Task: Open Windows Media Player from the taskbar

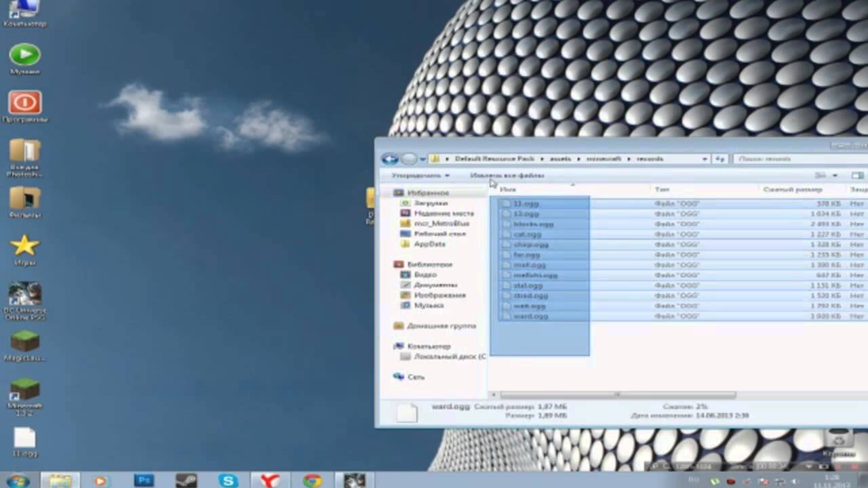Action: [x=100, y=481]
